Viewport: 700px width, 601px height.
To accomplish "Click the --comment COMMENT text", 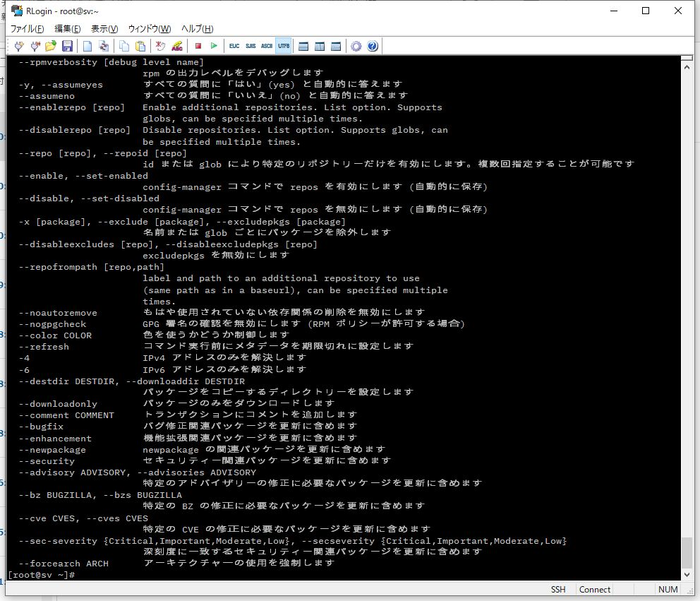I will point(66,415).
